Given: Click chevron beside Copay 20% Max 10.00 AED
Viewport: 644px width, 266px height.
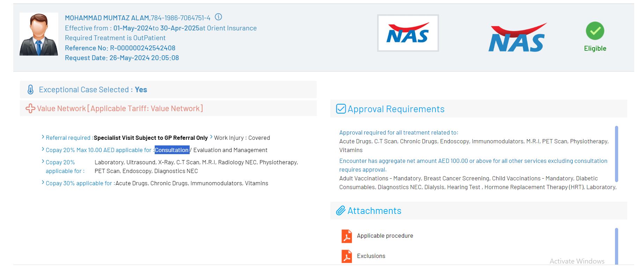Looking at the screenshot, I should click(43, 149).
